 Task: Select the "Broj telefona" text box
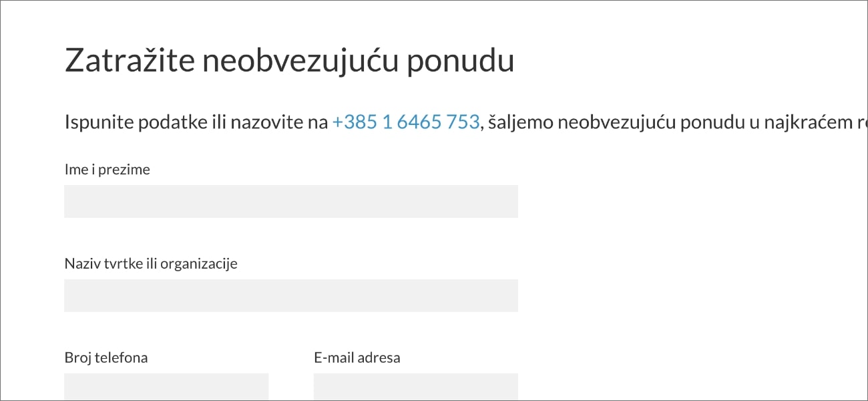coord(166,387)
